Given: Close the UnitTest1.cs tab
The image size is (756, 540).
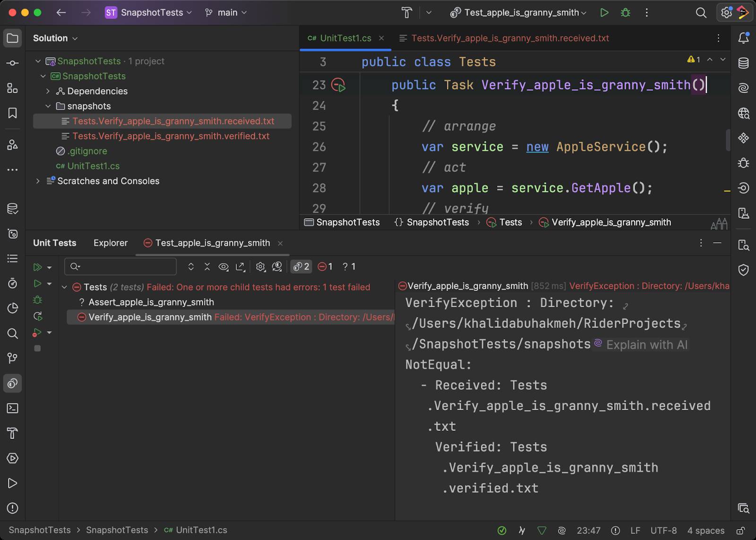Looking at the screenshot, I should 381,38.
